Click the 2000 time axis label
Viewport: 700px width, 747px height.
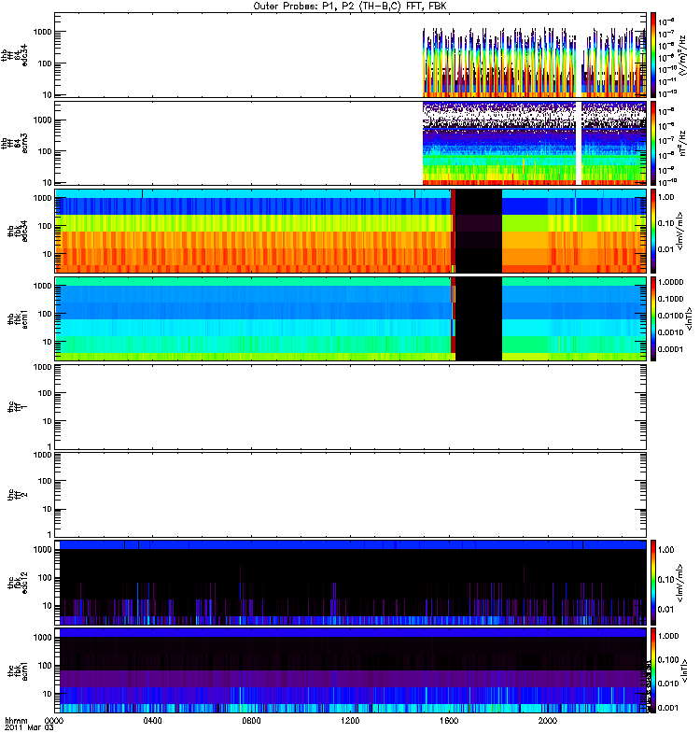tap(548, 720)
